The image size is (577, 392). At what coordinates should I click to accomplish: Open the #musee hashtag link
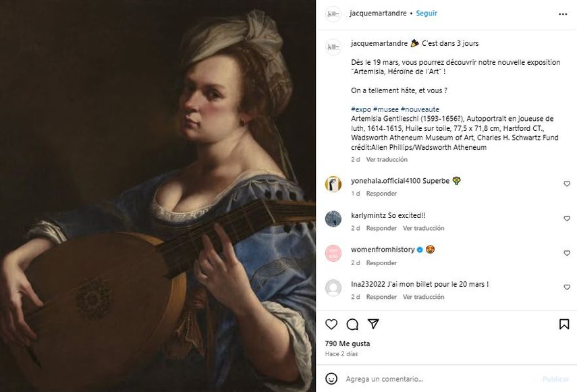[385, 109]
